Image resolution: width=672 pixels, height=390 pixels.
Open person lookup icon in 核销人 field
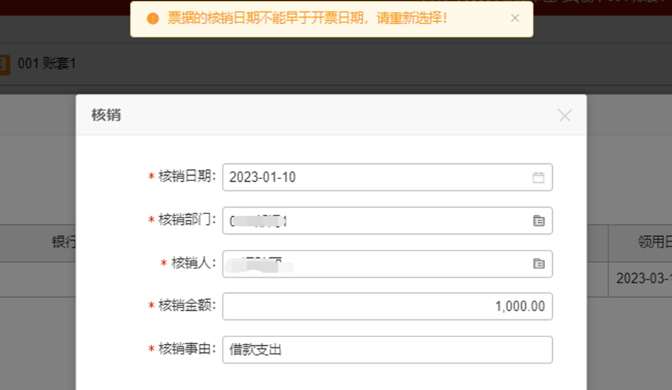click(x=539, y=264)
